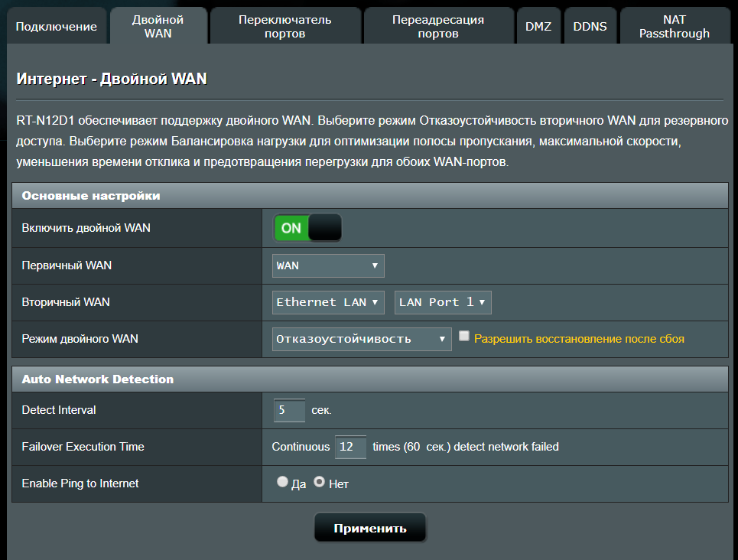Open the Ethernet LAN secondary WAN dropdown
Image resolution: width=738 pixels, height=560 pixels.
pos(328,302)
